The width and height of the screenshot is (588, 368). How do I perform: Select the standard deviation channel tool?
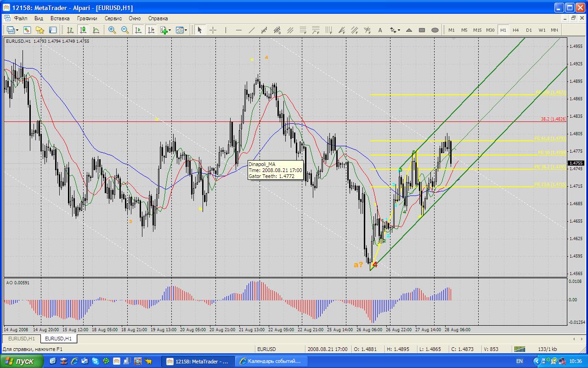click(x=277, y=30)
